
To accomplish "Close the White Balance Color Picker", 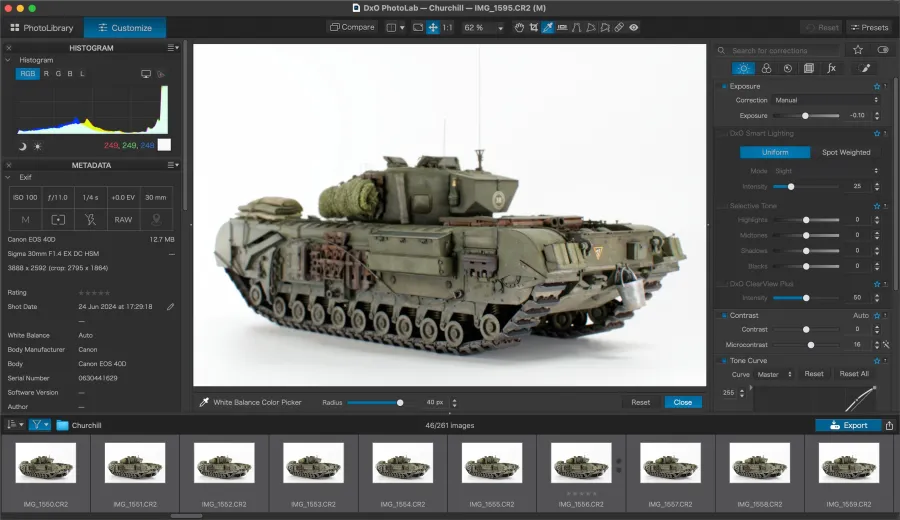I will [x=682, y=402].
